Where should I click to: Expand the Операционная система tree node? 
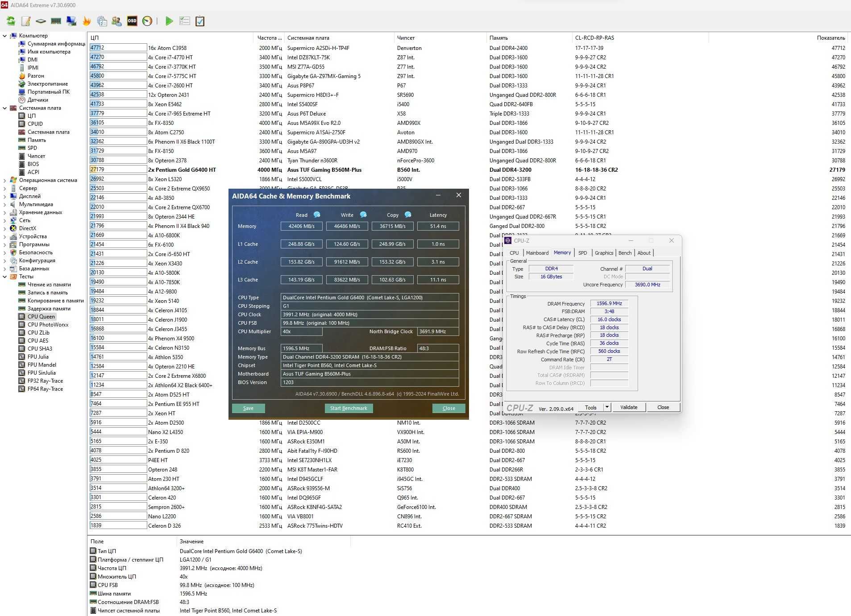pos(5,180)
